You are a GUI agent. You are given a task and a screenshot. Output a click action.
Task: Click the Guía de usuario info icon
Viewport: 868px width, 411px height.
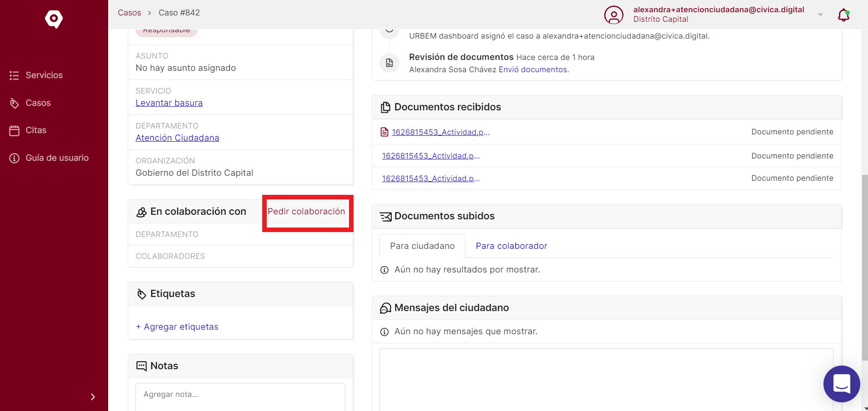[x=14, y=158]
